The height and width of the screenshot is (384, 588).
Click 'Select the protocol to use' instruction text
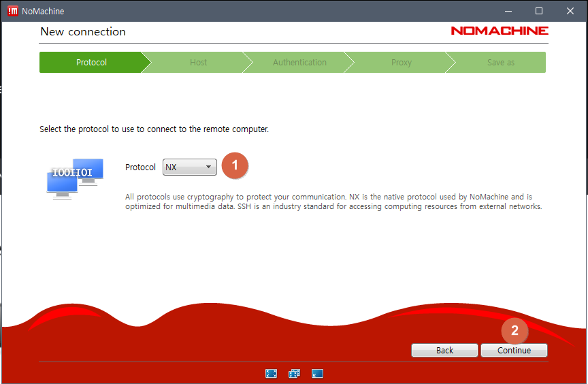coord(154,129)
